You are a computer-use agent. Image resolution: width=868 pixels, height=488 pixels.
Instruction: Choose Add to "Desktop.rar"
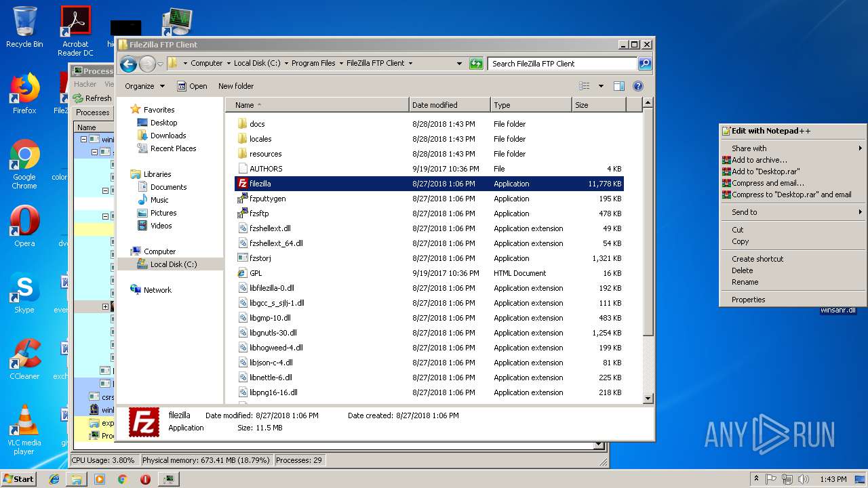[792, 171]
